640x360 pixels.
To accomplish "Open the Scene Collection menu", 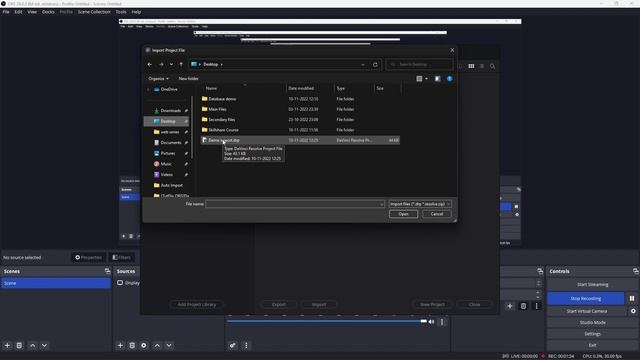I will 94,12.
